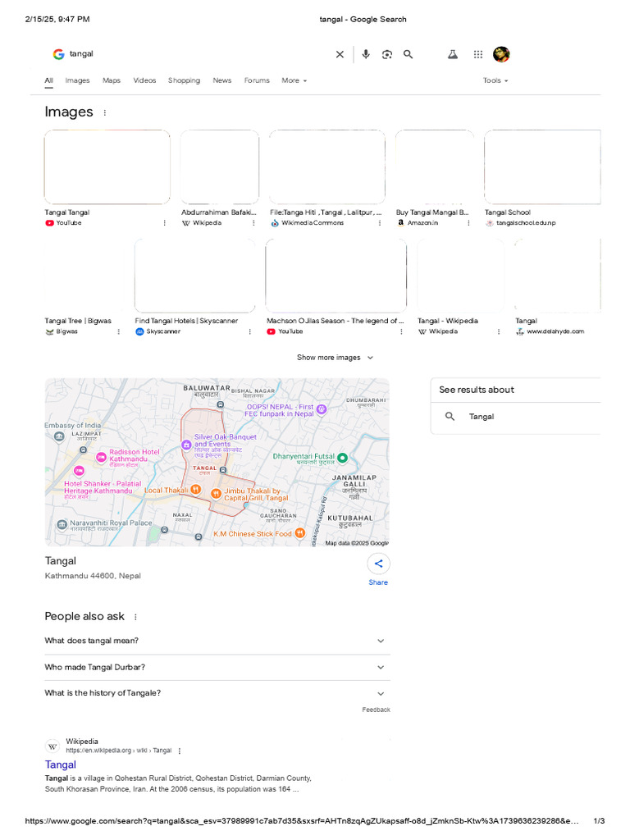Open options for Abdurrahiman Bafaki Wikipedia image

253,223
